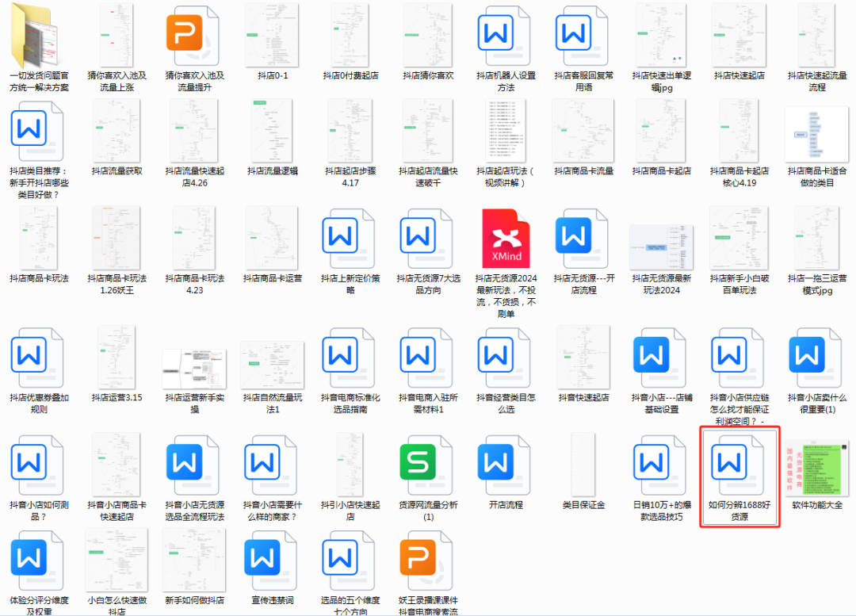
Task: Click the file name 抖店商品卡运营
Action: pos(273,278)
